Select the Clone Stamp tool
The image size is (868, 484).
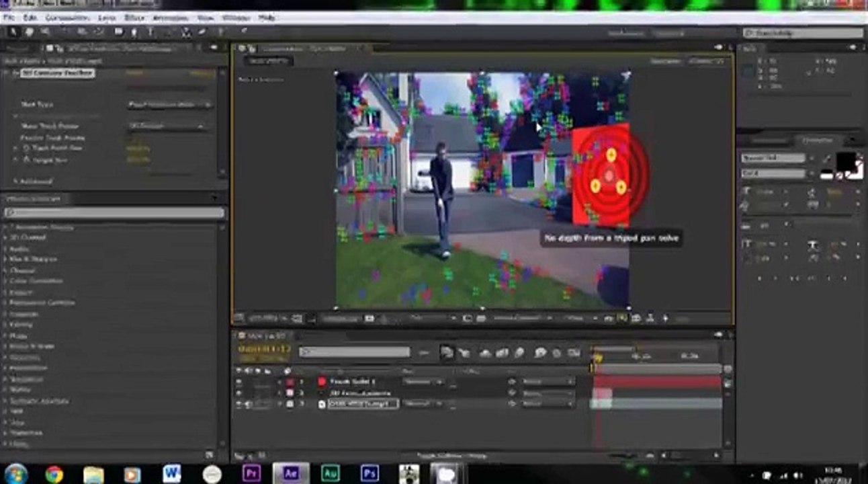coord(186,32)
